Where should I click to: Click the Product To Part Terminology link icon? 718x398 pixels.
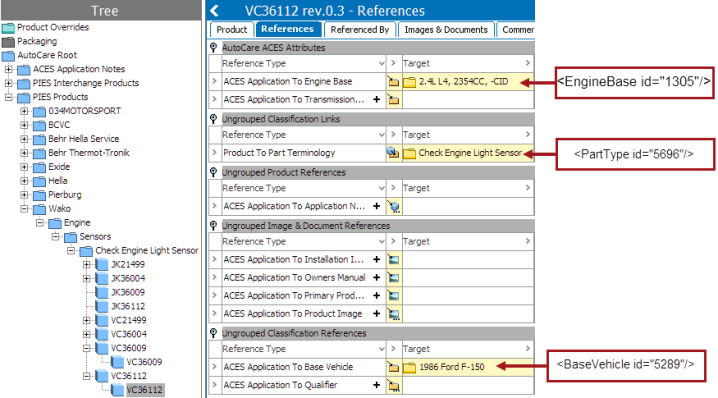pyautogui.click(x=393, y=153)
